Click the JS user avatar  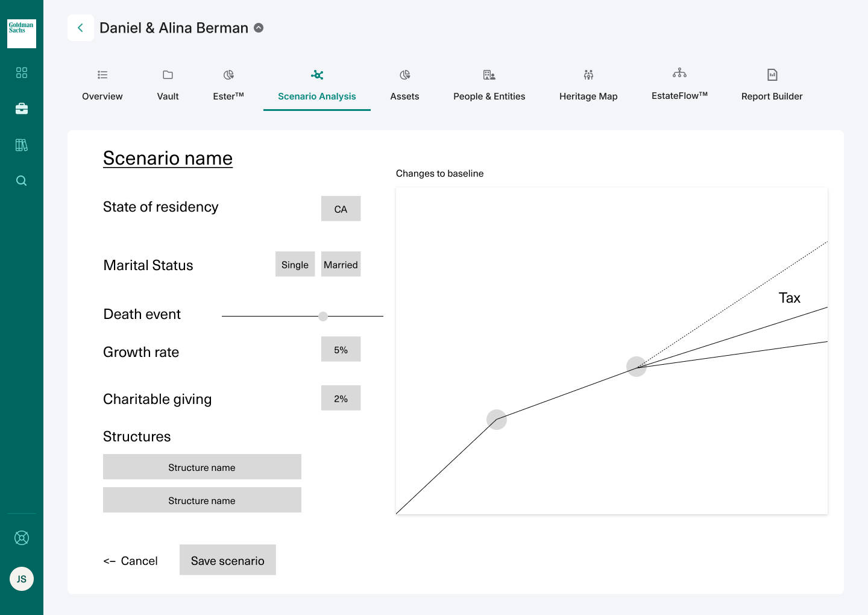[x=22, y=579]
